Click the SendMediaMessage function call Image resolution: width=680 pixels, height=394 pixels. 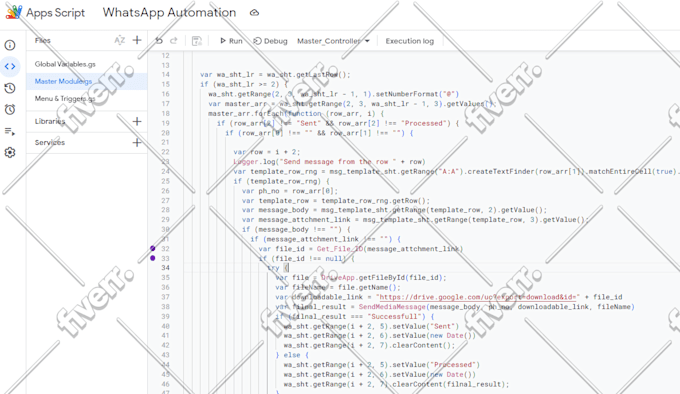tap(392, 307)
